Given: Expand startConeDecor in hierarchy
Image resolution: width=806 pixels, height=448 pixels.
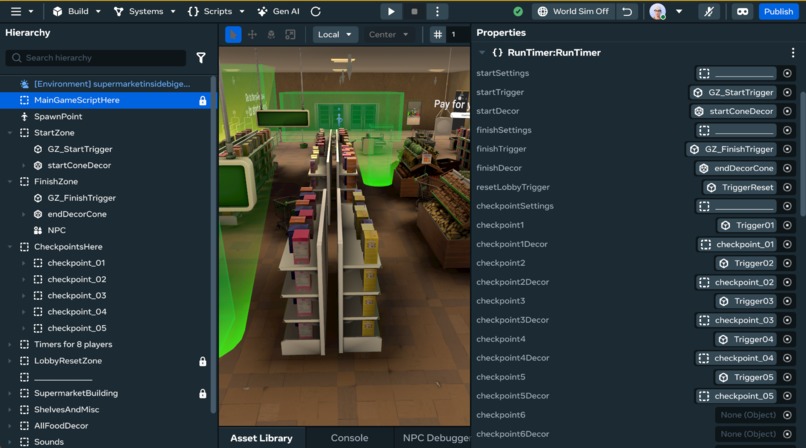Looking at the screenshot, I should (23, 165).
